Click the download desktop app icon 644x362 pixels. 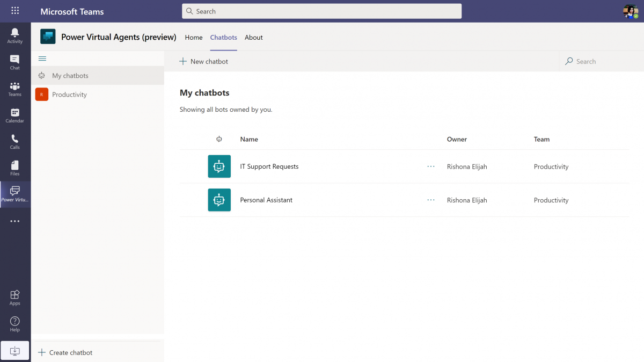14,350
